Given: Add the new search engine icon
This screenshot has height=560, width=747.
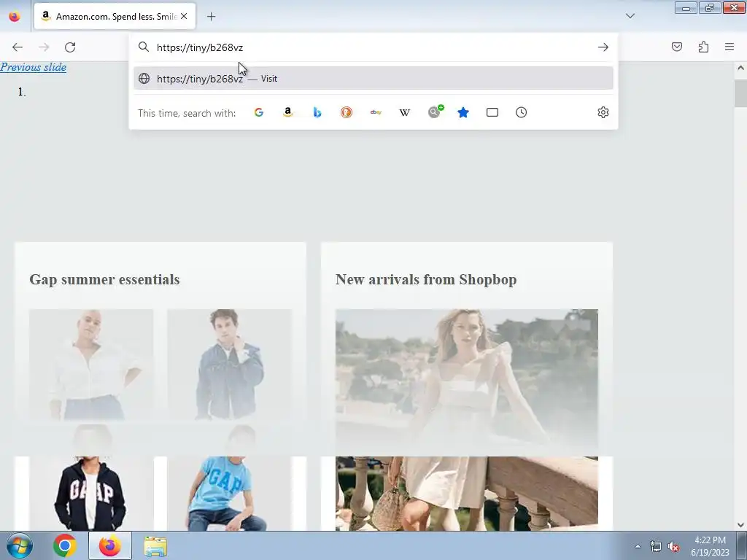Looking at the screenshot, I should coord(435,112).
